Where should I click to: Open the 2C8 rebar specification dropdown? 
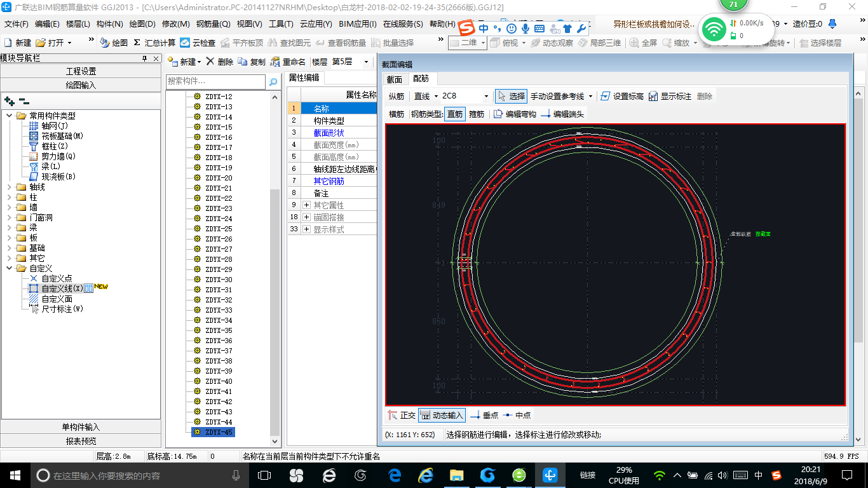pos(486,96)
